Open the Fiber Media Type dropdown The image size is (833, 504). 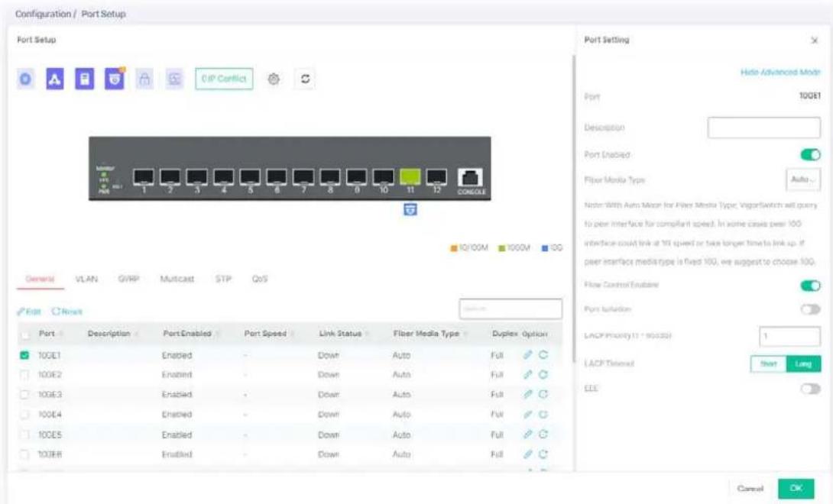click(x=802, y=179)
